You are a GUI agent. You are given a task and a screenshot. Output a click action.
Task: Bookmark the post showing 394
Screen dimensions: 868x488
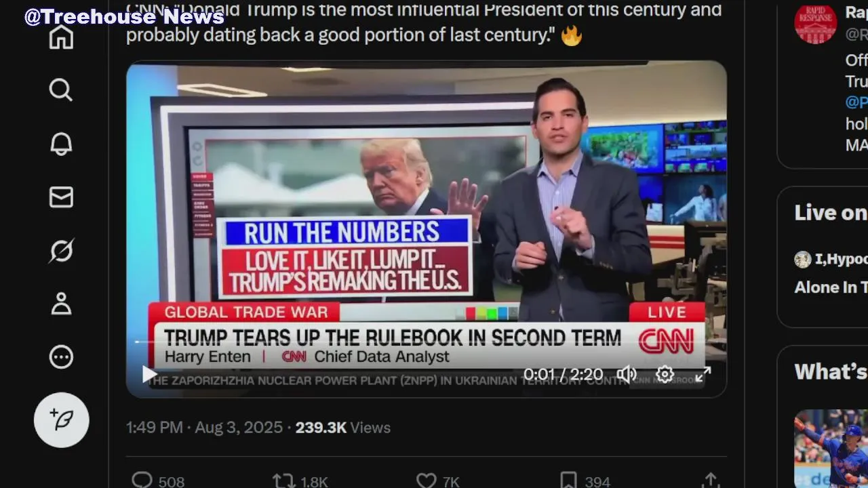click(x=568, y=481)
